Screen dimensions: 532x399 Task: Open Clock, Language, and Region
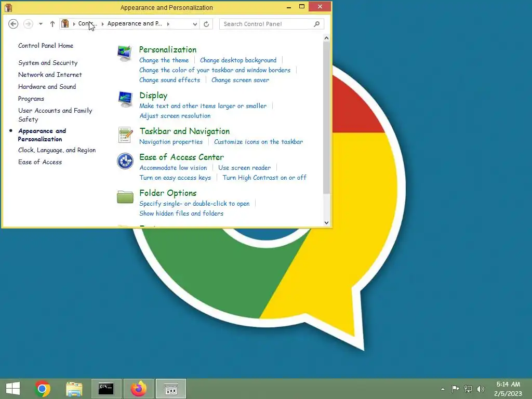click(x=57, y=150)
